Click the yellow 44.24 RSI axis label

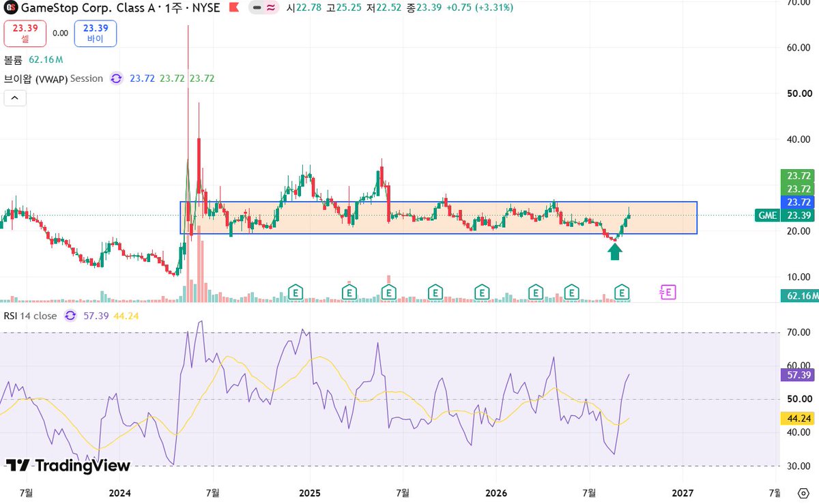797,419
